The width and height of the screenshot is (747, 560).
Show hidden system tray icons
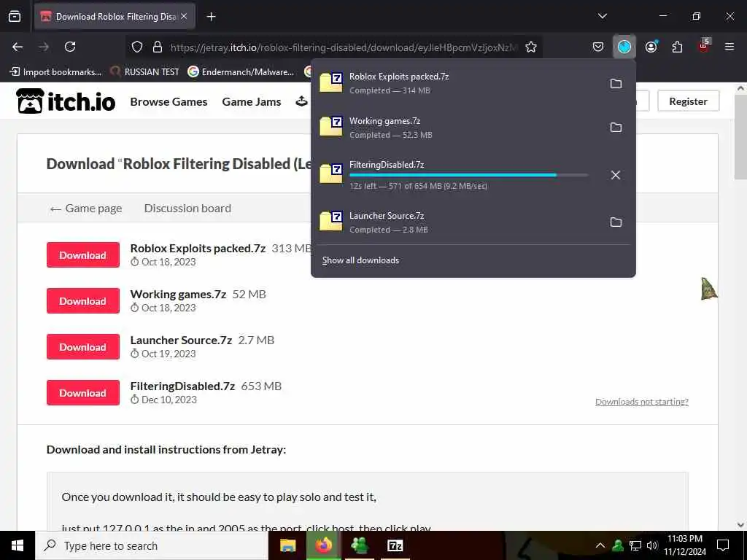[600, 545]
